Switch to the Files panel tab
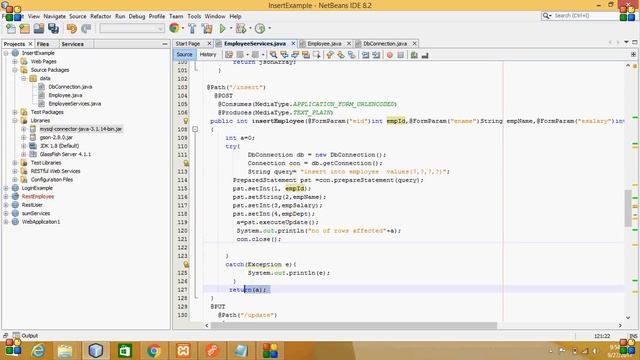This screenshot has width=640, height=360. (x=43, y=44)
